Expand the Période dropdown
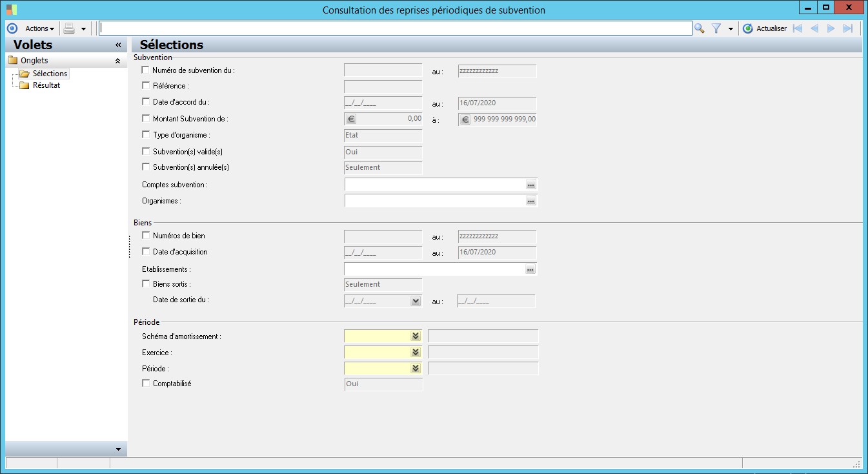 click(416, 368)
